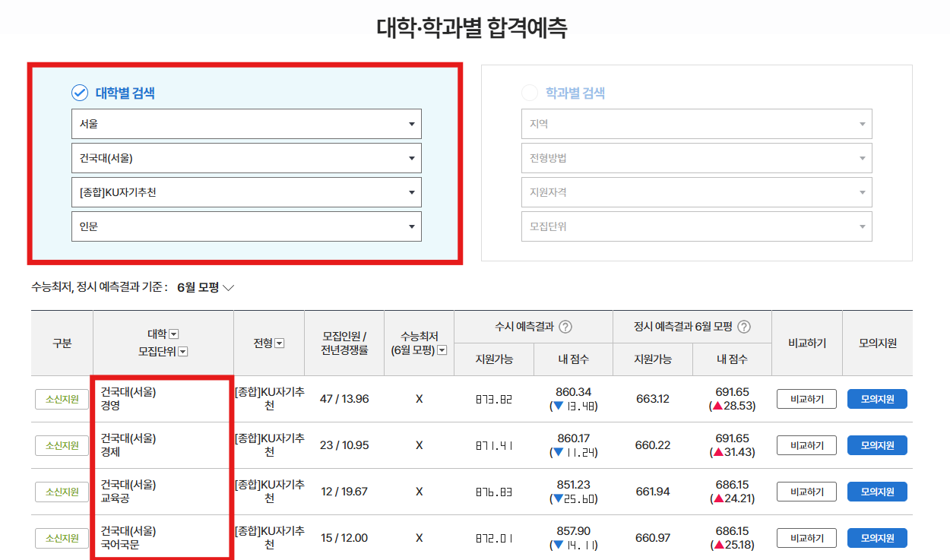Click 소신지원 badge for 경제 row
The image size is (950, 560).
[62, 445]
